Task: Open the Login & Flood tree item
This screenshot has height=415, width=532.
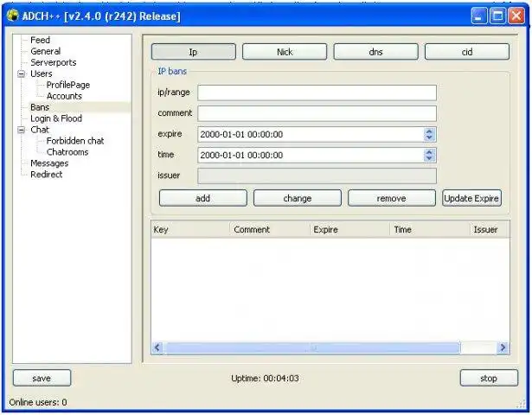Action: 56,118
